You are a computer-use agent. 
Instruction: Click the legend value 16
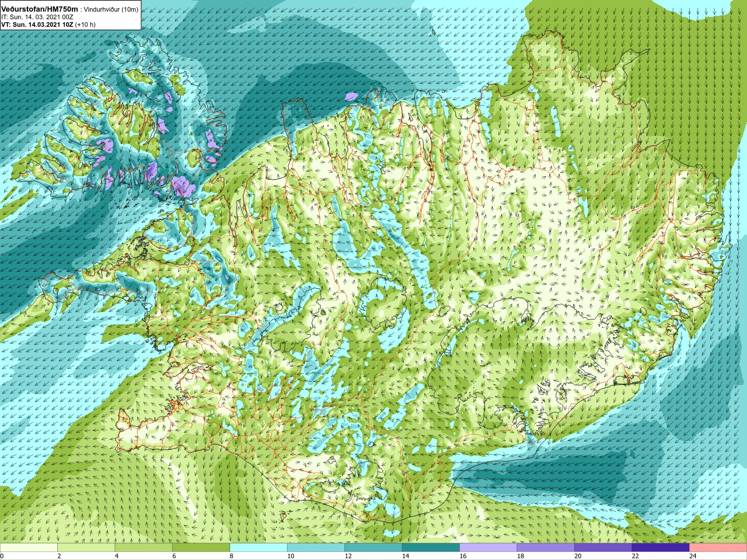[x=463, y=556]
